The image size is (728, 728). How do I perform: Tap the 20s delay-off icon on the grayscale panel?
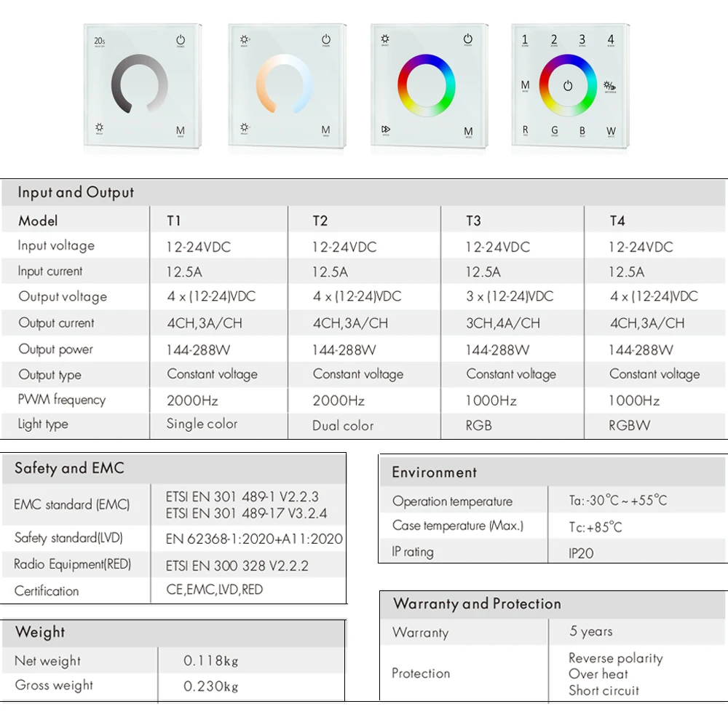click(x=99, y=41)
